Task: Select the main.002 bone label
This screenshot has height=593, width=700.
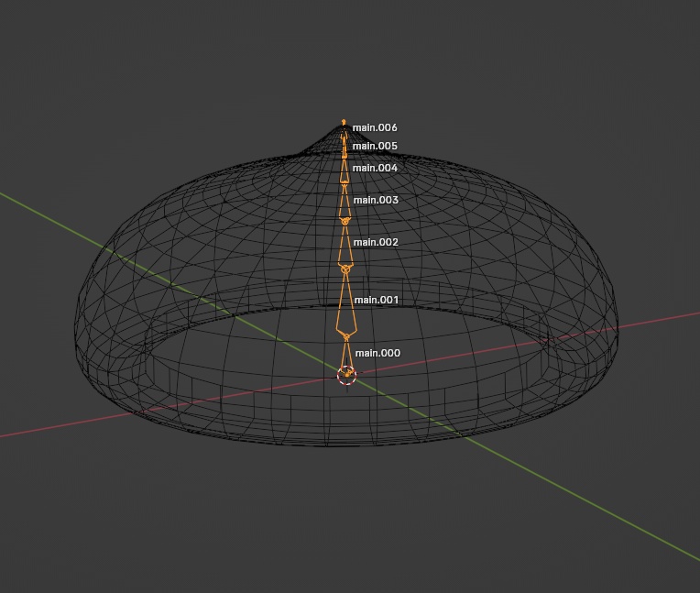Action: [376, 242]
